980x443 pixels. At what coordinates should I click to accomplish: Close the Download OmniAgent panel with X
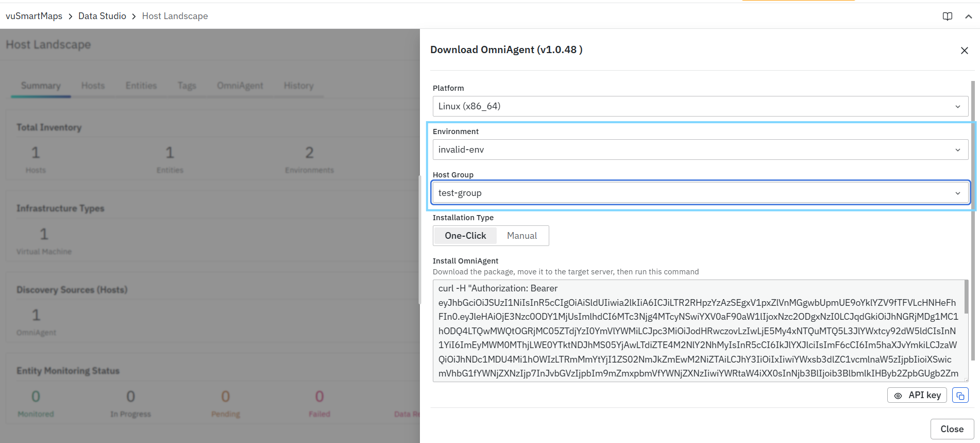965,51
